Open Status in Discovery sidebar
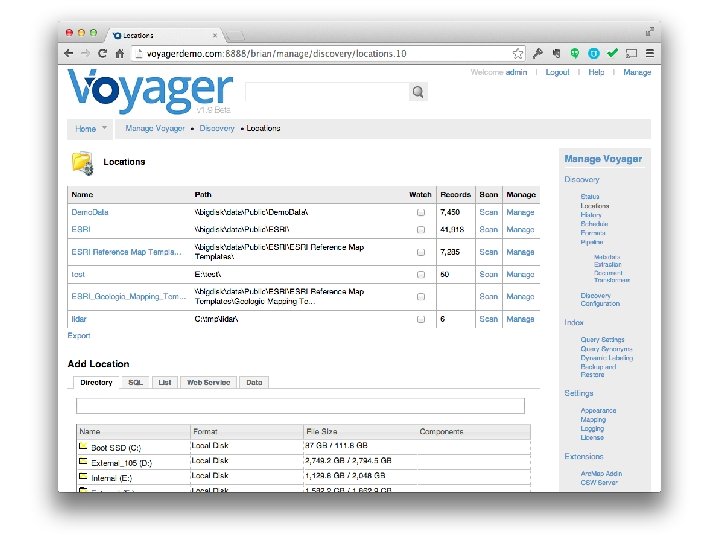 tap(590, 197)
